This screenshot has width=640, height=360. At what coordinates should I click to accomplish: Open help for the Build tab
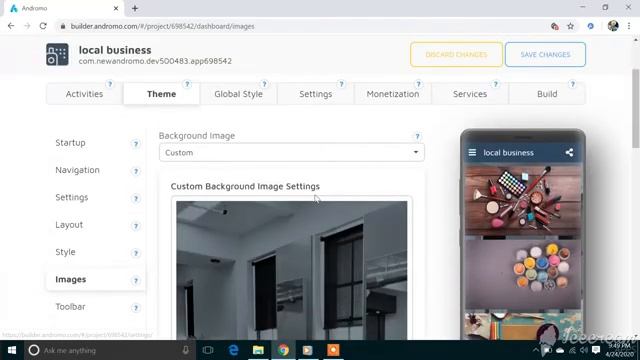[x=573, y=84]
